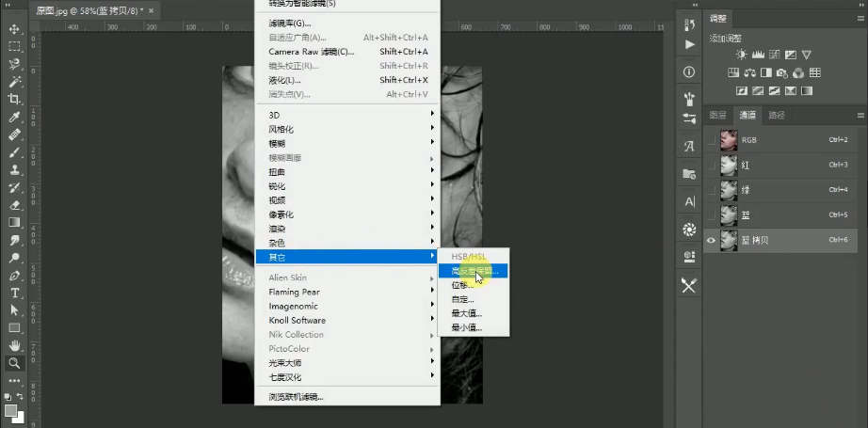Image resolution: width=868 pixels, height=428 pixels.
Task: Expand the 模糊 submenu
Action: [347, 144]
